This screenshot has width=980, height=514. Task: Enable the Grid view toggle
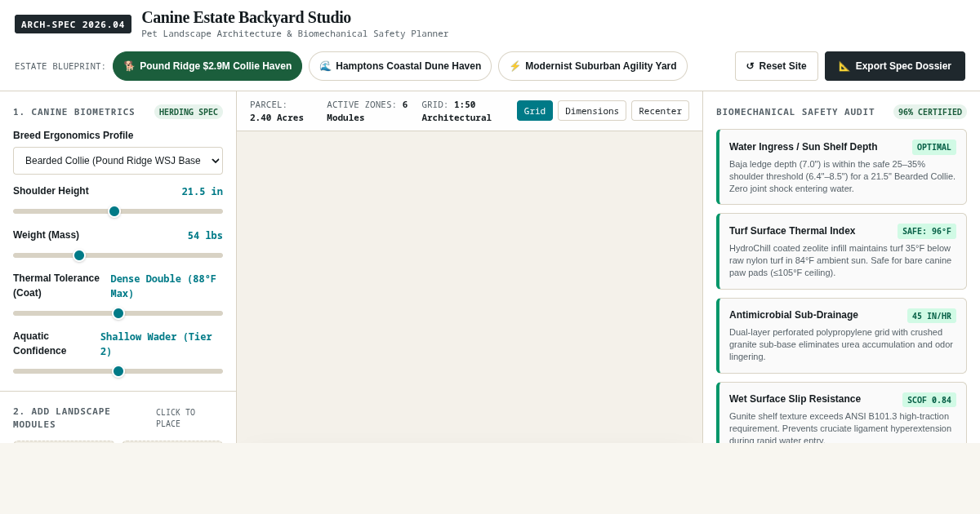tap(535, 111)
